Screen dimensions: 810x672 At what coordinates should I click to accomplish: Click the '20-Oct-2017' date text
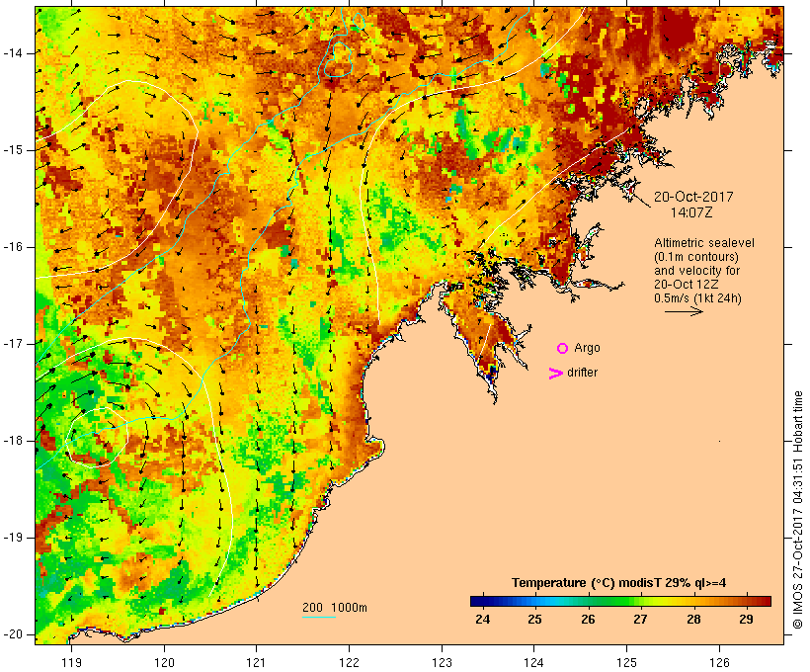[x=693, y=197]
